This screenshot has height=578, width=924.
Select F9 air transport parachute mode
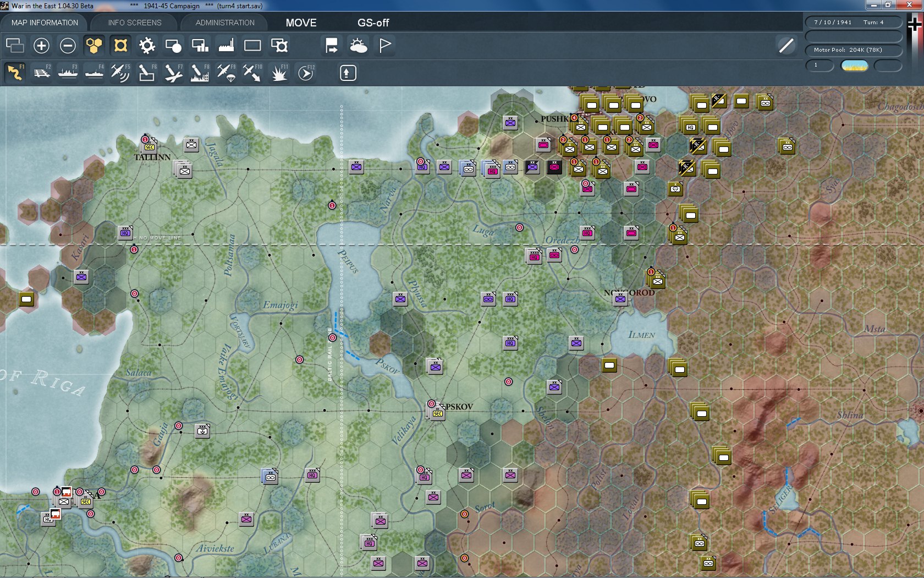pyautogui.click(x=226, y=73)
